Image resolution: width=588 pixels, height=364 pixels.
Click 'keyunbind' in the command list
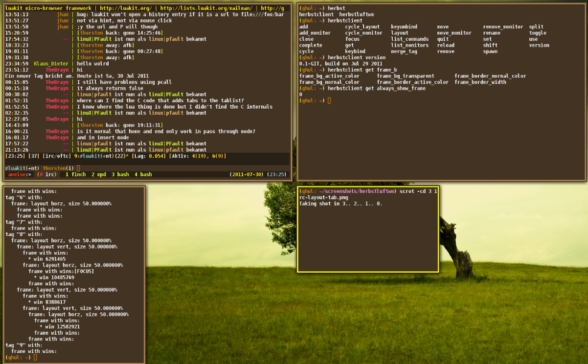click(x=404, y=26)
